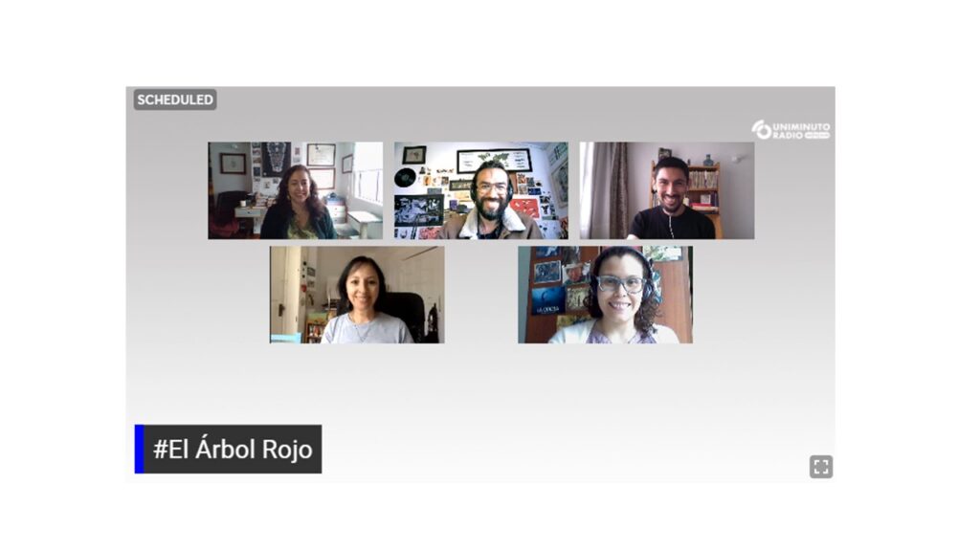Click the vinyl record on the wall
The height and width of the screenshot is (551, 980).
click(x=405, y=177)
